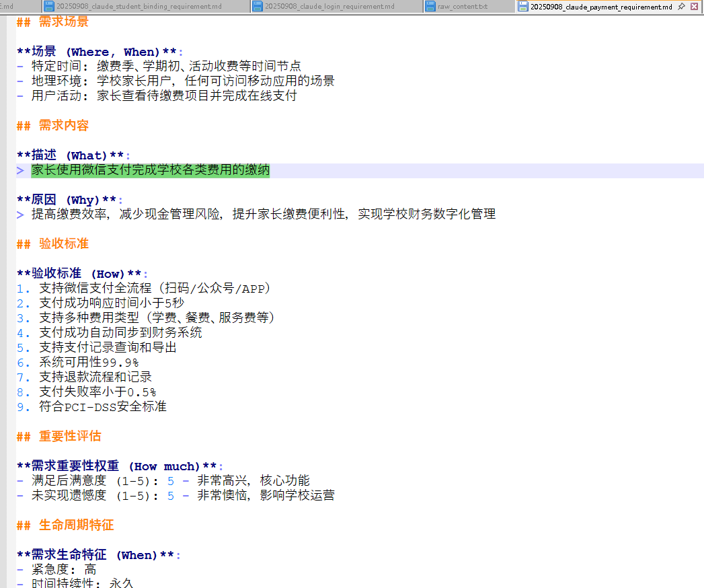Click the green highlighted 家长使用微信支付 line
The height and width of the screenshot is (588, 704).
(150, 170)
